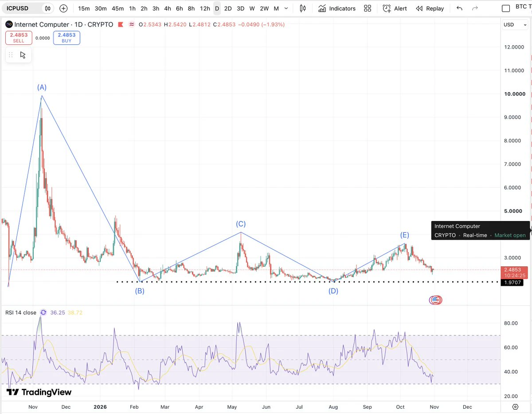
Task: Open the RSI 14 close indicator legend
Action: tap(21, 312)
